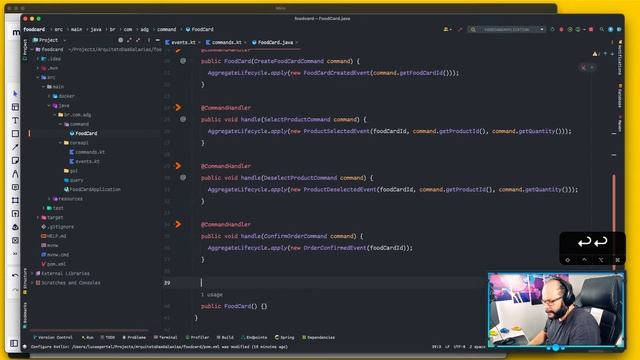Click the gutter icon beside FoodCard constructor line
Screen dimensions: 640x360
click(183, 61)
